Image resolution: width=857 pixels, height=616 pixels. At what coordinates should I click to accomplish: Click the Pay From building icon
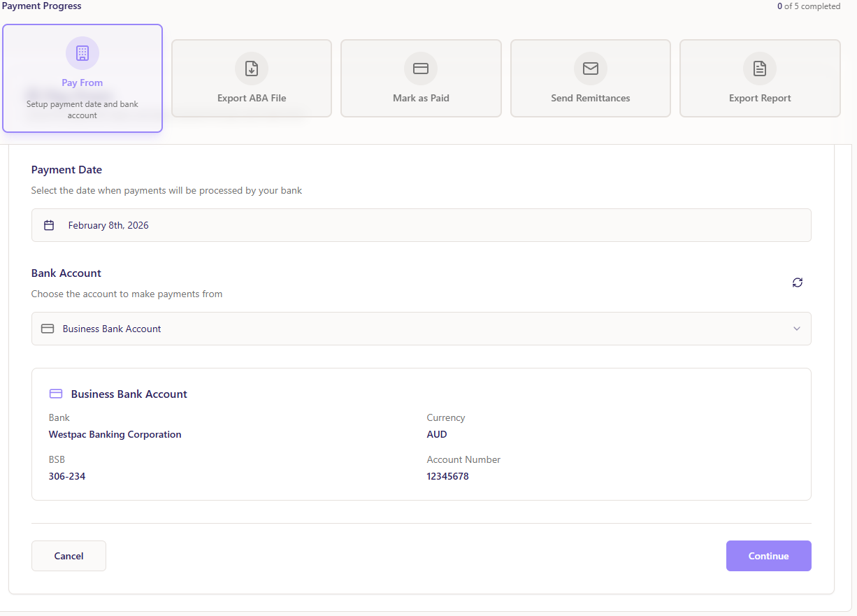click(x=82, y=53)
